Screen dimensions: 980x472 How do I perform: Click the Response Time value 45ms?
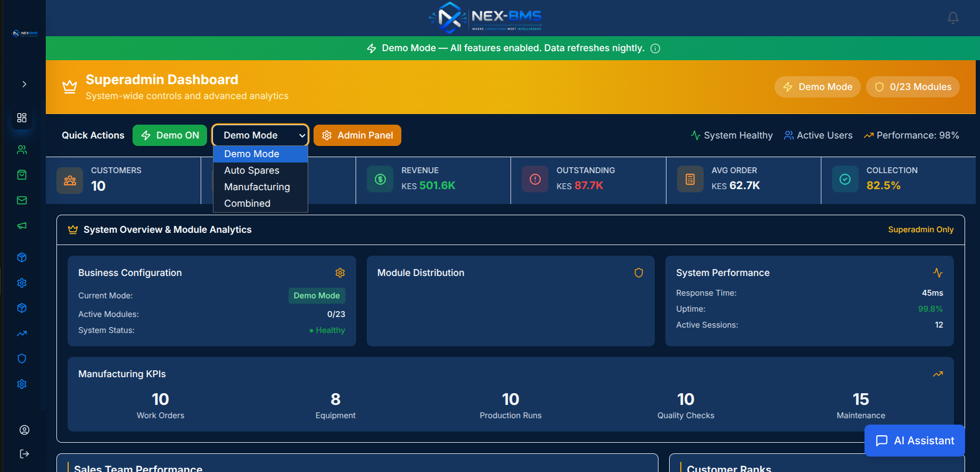pos(933,293)
